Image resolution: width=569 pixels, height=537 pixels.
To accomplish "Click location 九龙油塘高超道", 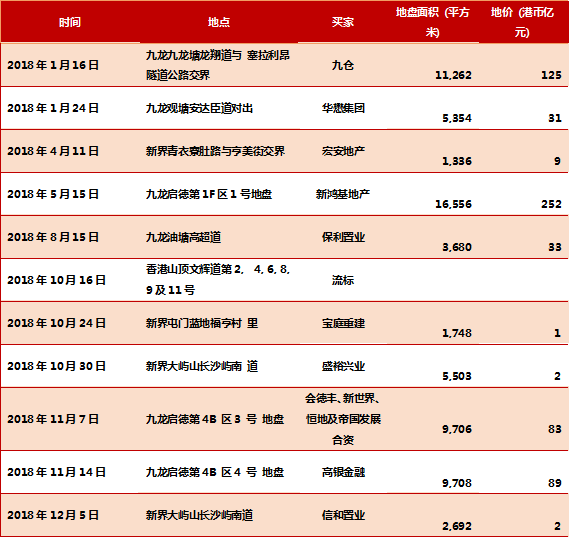I will [183, 237].
